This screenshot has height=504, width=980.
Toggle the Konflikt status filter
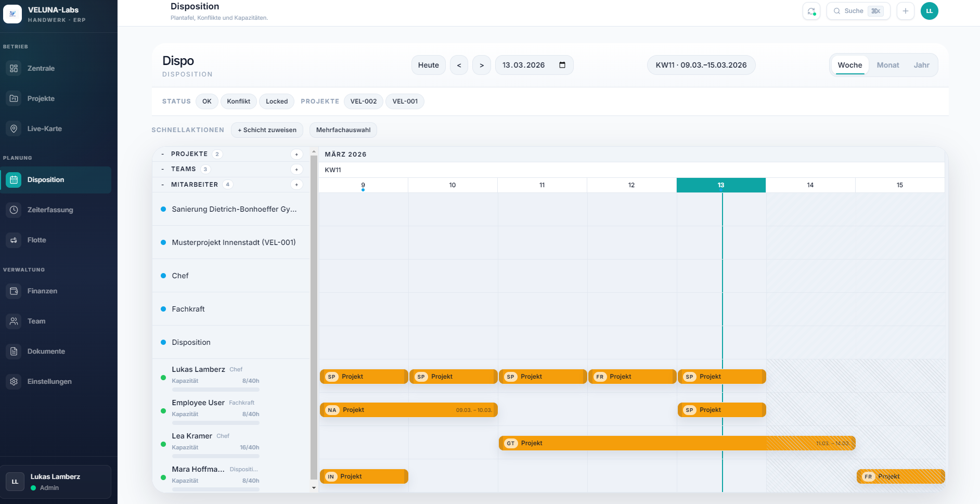point(238,101)
